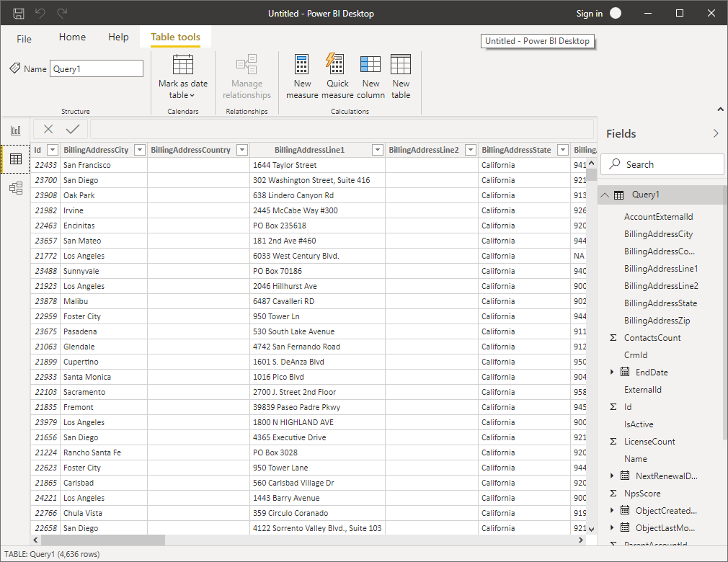728x562 pixels.
Task: Click the table Name input field
Action: [x=97, y=68]
